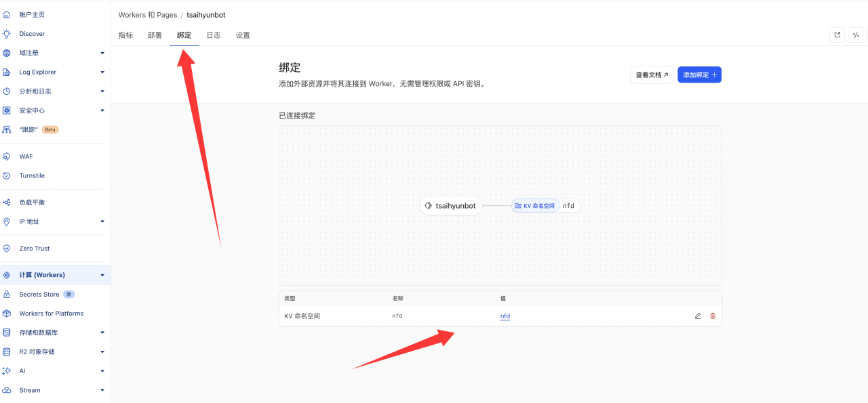The width and height of the screenshot is (868, 403).
Task: Switch to the 设置 tab
Action: [243, 35]
